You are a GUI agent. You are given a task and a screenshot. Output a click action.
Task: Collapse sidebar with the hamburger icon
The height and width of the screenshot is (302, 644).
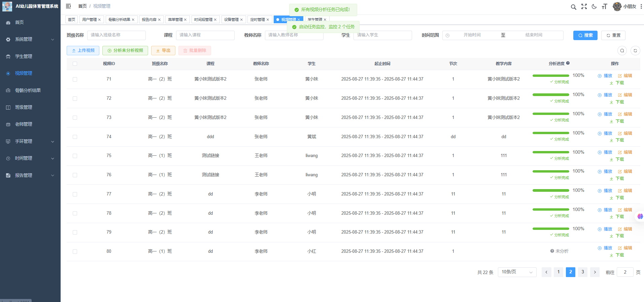[x=68, y=6]
